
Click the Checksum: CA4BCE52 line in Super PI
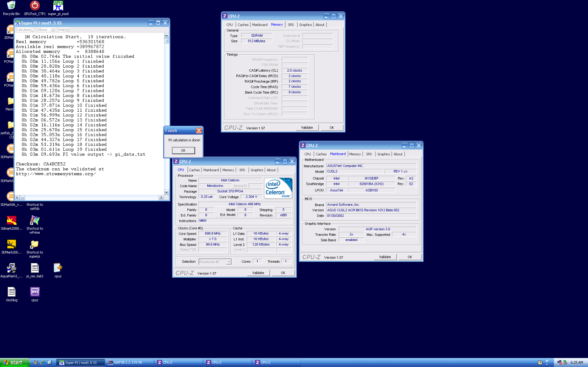[41, 164]
